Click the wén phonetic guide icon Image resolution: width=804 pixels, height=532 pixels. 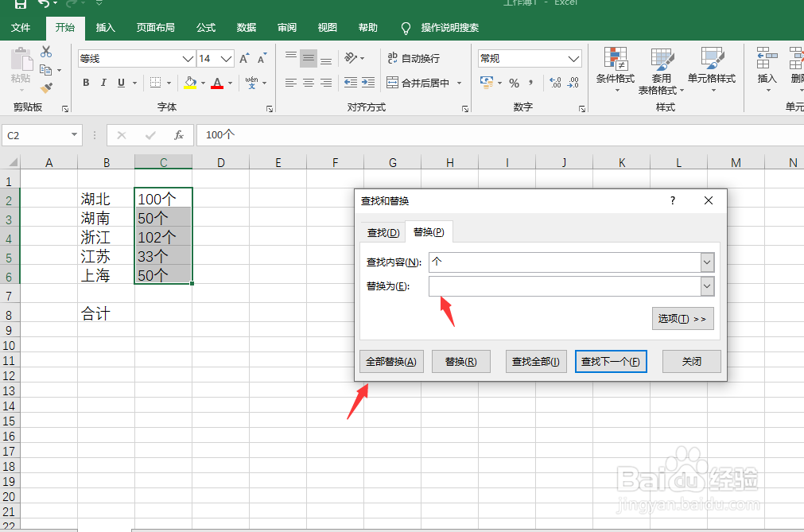click(x=252, y=83)
